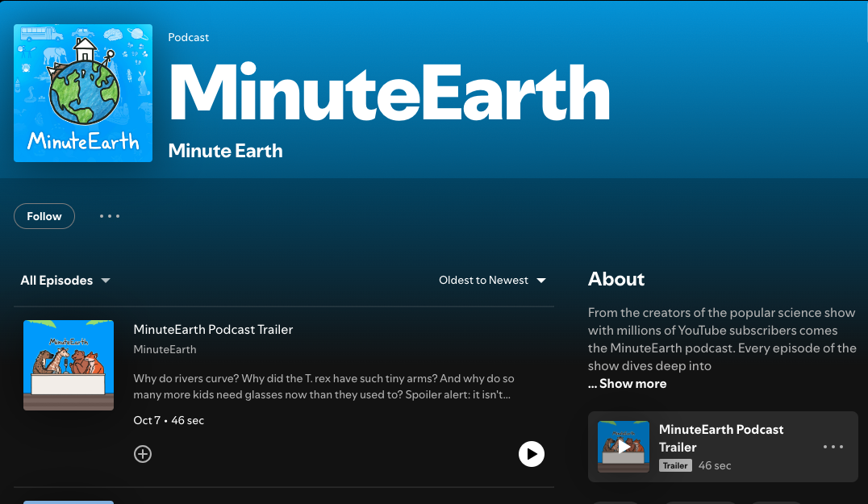Click the trailer episode cover thumbnail

(x=69, y=365)
